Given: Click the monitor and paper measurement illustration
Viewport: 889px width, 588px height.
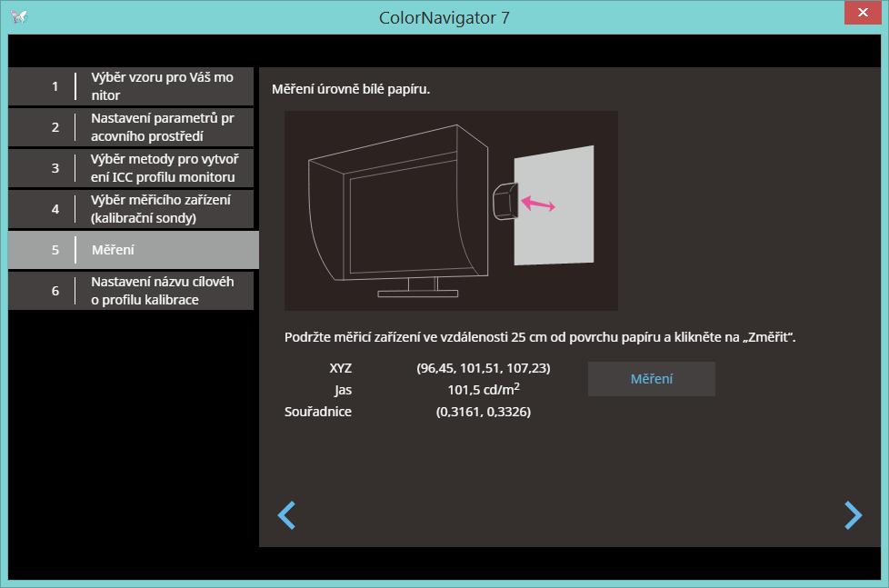Looking at the screenshot, I should coord(451,210).
